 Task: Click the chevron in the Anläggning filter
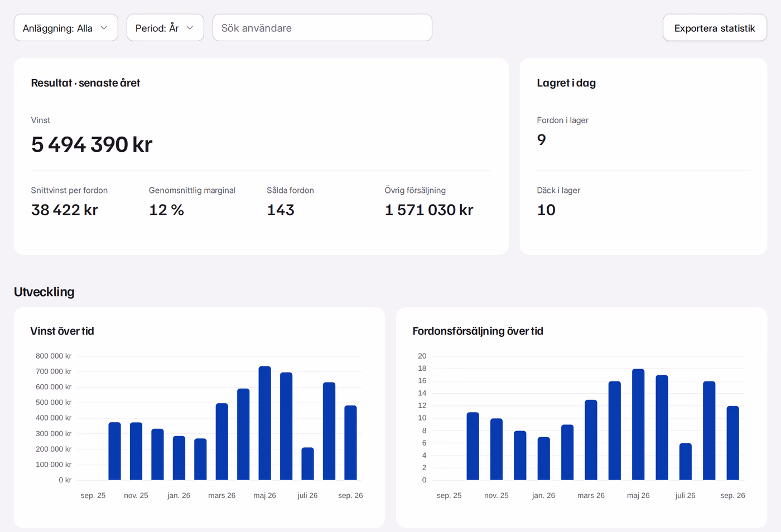(x=104, y=28)
